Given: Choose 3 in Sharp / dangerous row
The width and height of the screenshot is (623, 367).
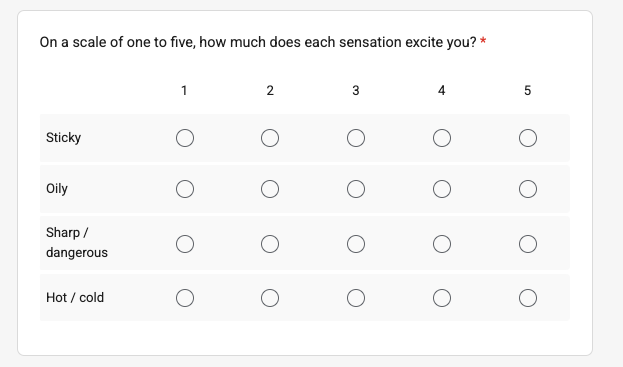Looking at the screenshot, I should (356, 244).
